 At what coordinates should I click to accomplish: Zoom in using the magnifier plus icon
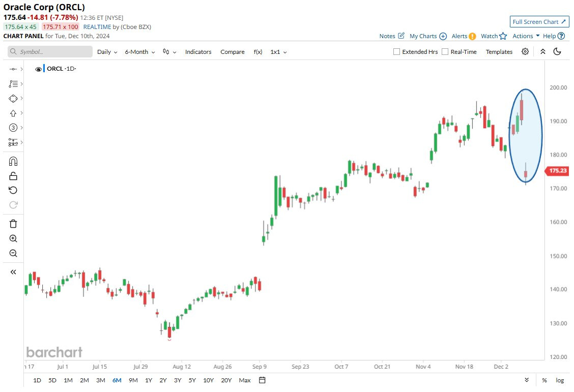coord(13,238)
